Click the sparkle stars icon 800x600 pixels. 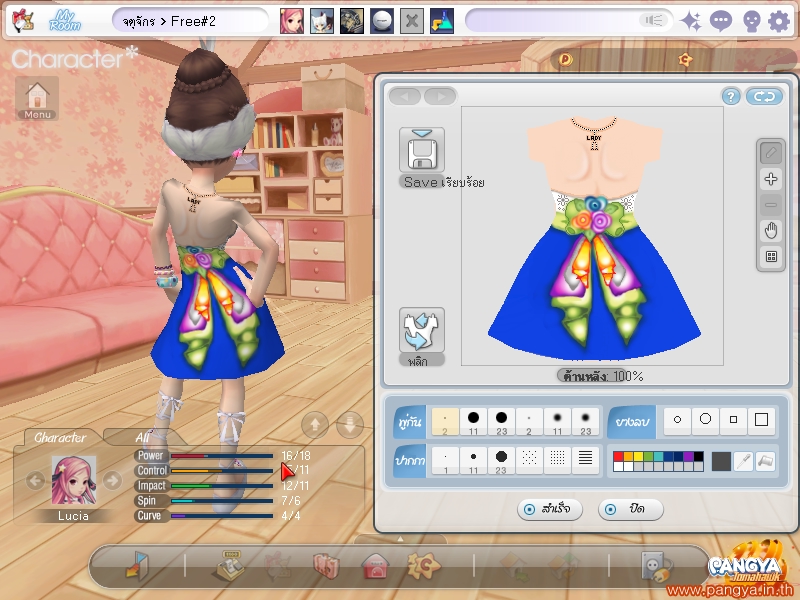point(691,21)
